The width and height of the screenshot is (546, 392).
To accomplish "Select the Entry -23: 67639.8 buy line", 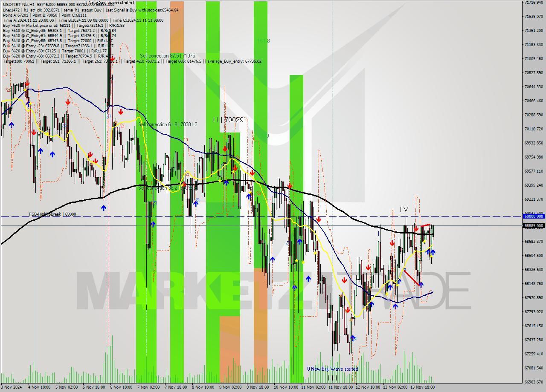I will pyautogui.click(x=58, y=46).
